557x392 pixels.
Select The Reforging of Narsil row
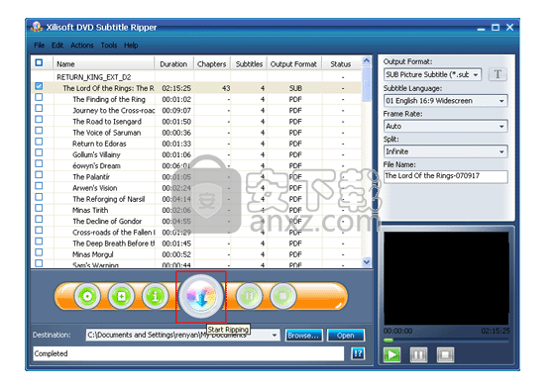pyautogui.click(x=196, y=199)
